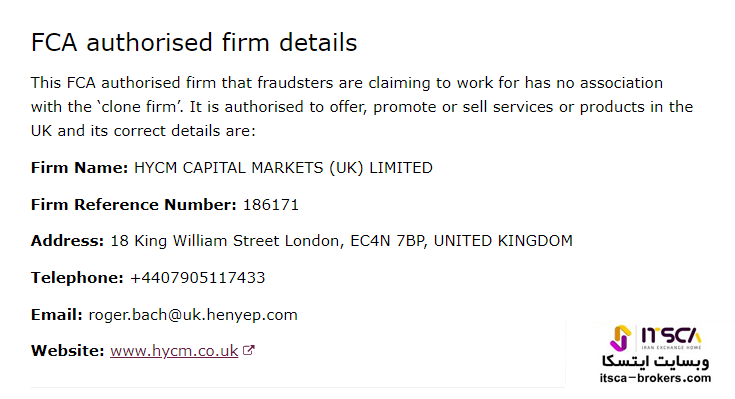
Task: Click the ITSCA logo emblem icon
Action: [x=620, y=338]
